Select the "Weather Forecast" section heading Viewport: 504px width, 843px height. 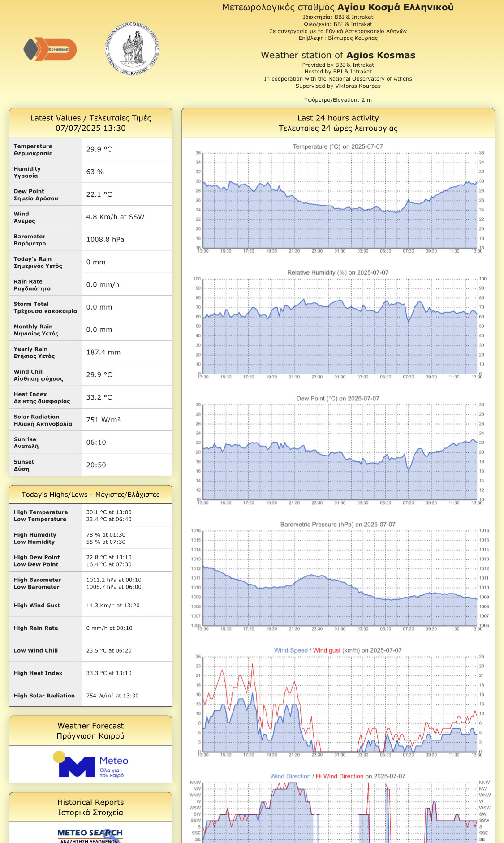click(x=90, y=731)
